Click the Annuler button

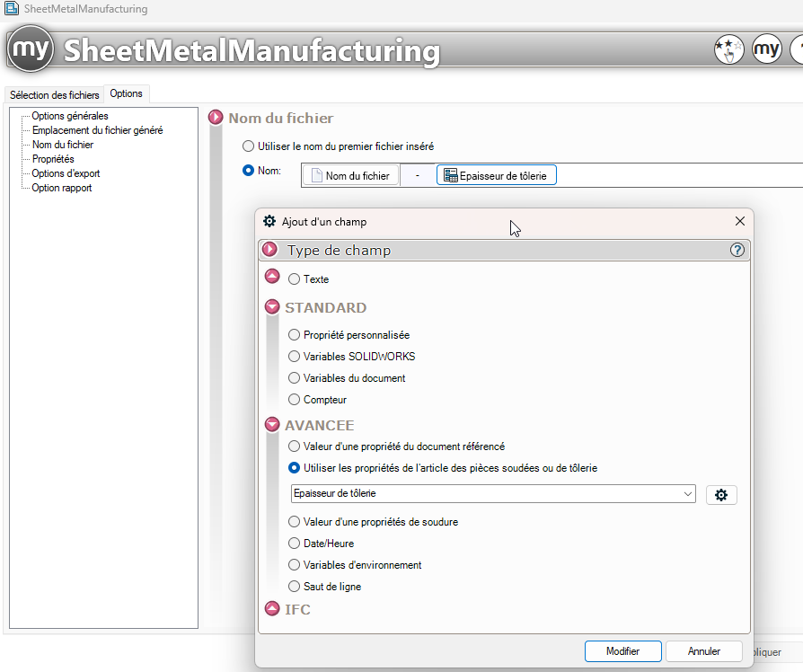pos(703,651)
